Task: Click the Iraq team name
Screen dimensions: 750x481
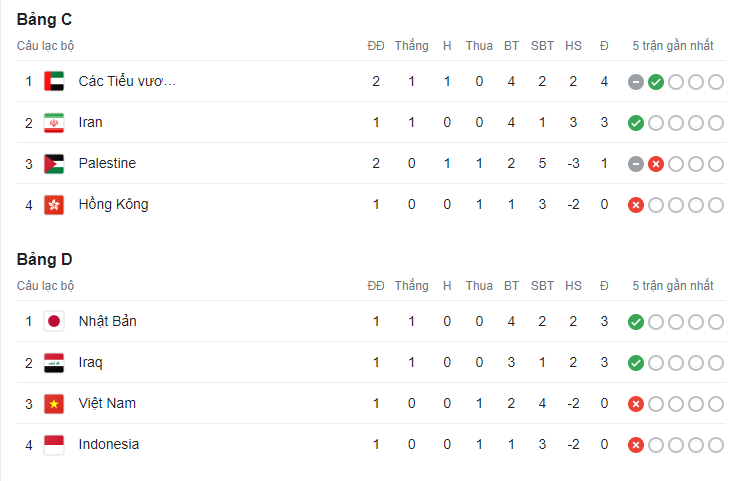Action: pyautogui.click(x=91, y=363)
